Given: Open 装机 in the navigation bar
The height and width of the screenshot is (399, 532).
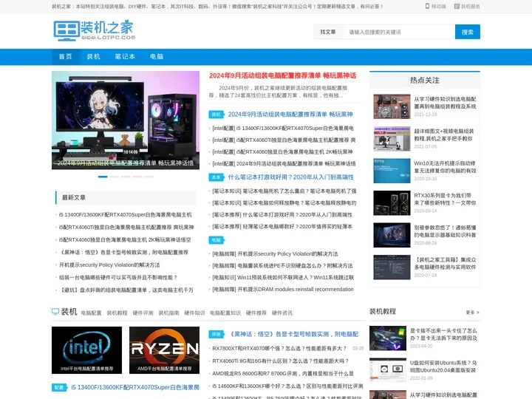Looking at the screenshot, I should point(93,57).
